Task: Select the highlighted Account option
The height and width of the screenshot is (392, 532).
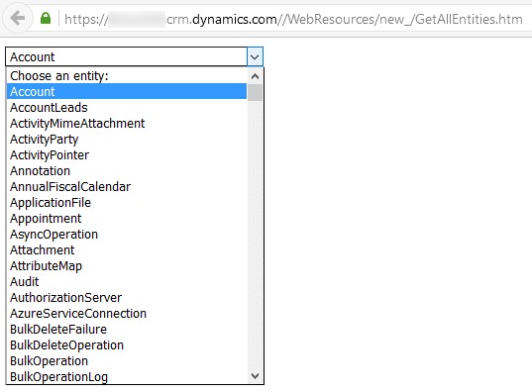Action: click(x=127, y=91)
